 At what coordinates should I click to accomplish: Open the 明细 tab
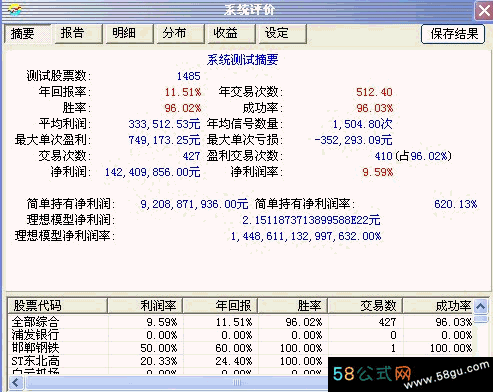pyautogui.click(x=129, y=33)
